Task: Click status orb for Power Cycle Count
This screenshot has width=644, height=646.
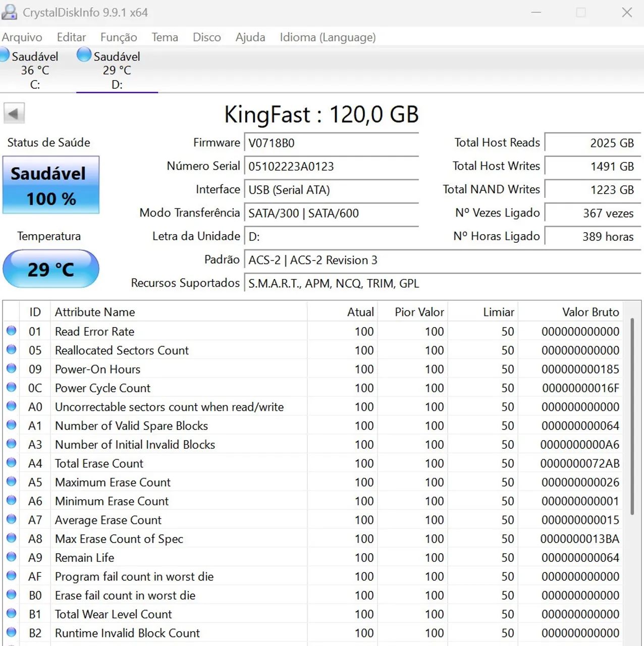Action: coord(11,388)
